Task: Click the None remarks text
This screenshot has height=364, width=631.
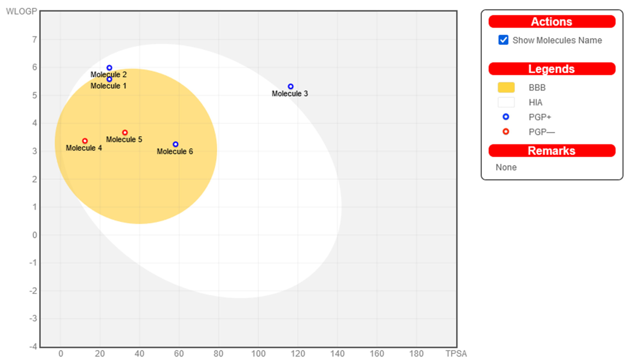Action: 506,167
